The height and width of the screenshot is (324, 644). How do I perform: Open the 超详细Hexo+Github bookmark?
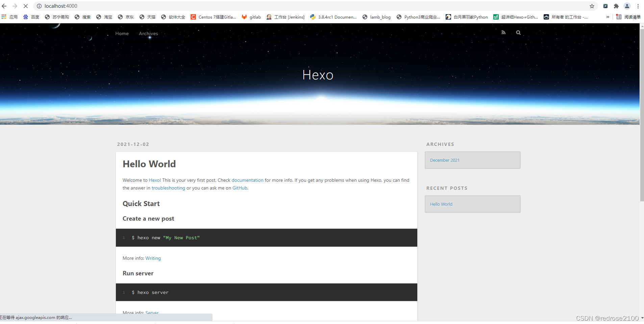[516, 17]
